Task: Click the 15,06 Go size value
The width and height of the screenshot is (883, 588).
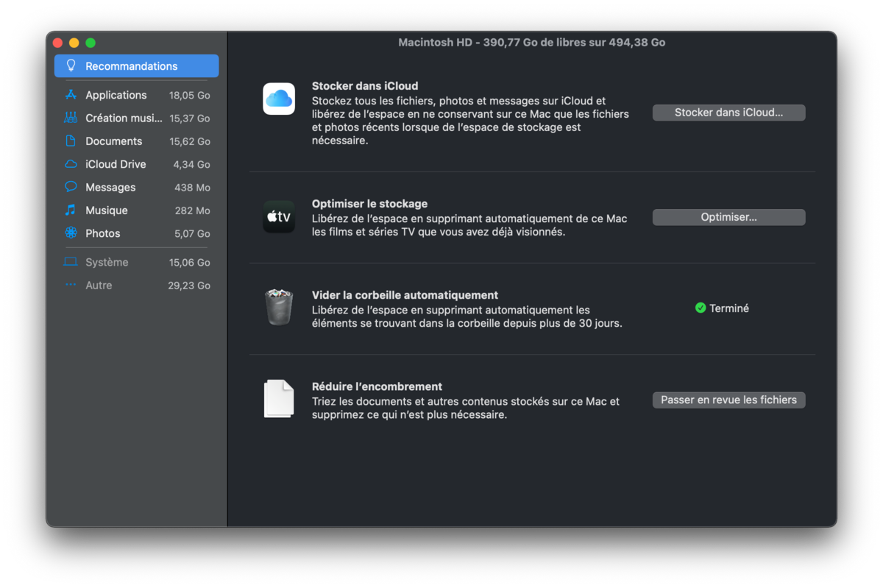Action: [189, 262]
